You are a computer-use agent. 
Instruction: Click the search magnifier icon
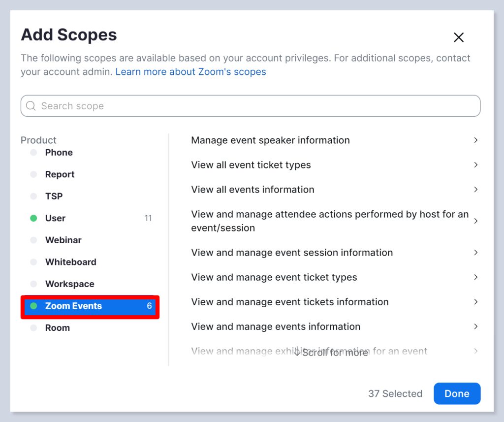click(x=31, y=106)
